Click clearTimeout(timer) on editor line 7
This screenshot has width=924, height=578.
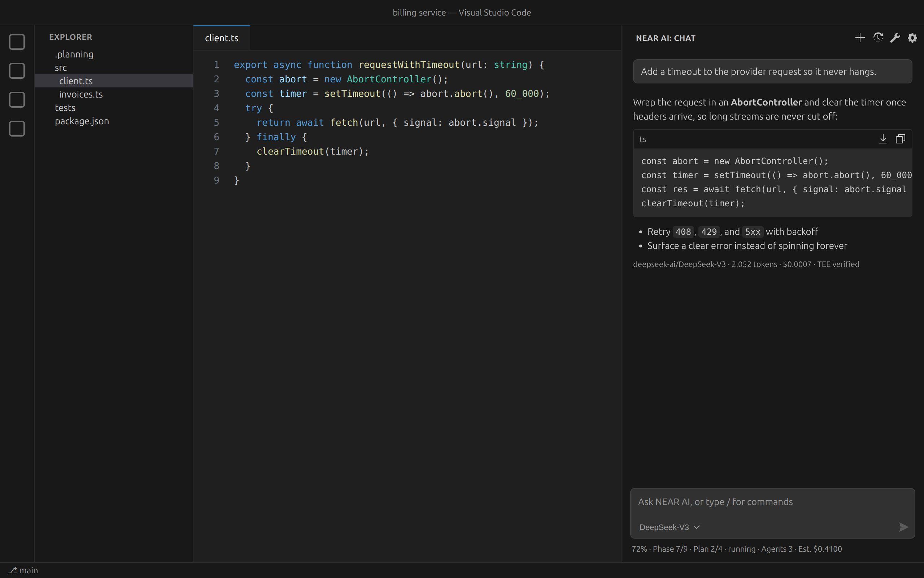tap(313, 151)
